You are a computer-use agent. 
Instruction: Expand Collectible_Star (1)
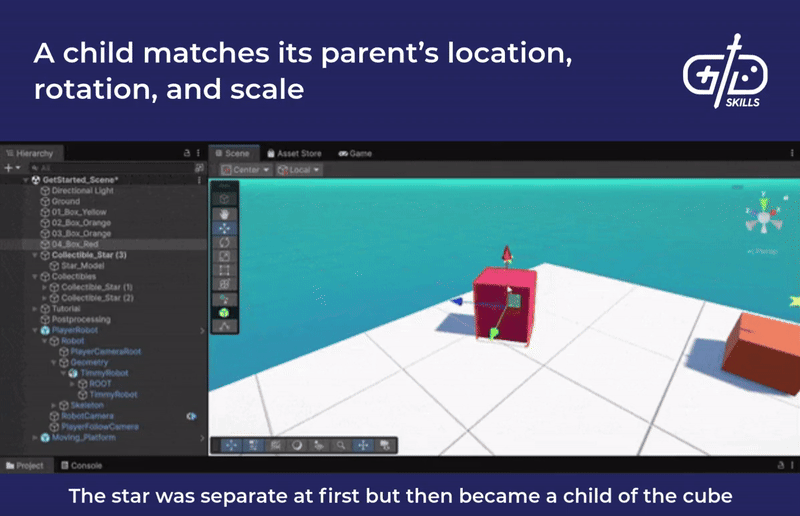click(x=44, y=287)
